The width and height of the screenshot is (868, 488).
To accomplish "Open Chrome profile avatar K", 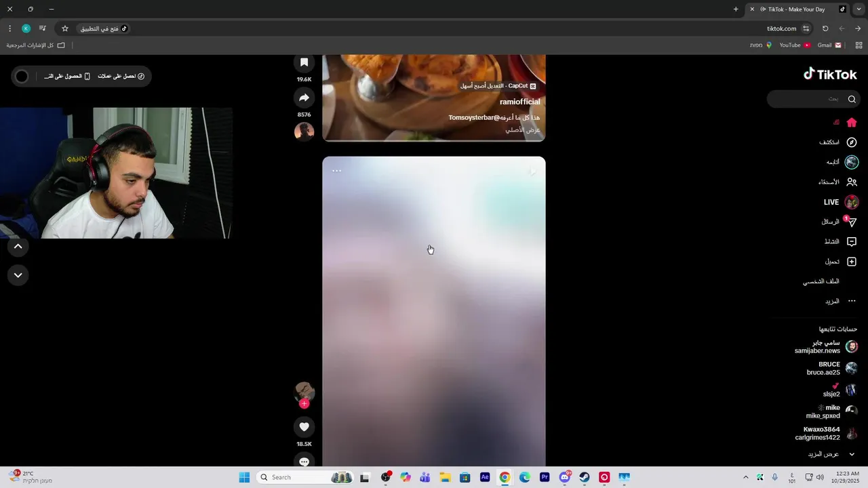I will [x=26, y=28].
